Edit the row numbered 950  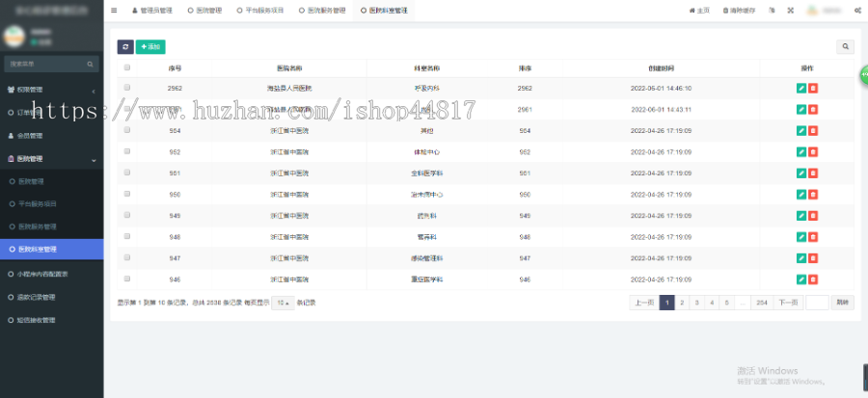[x=801, y=195]
